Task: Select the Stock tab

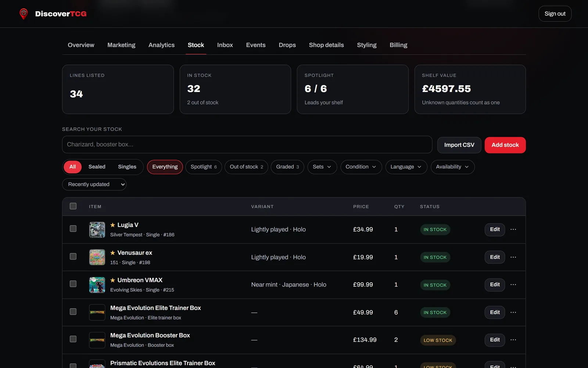Action: (196, 45)
